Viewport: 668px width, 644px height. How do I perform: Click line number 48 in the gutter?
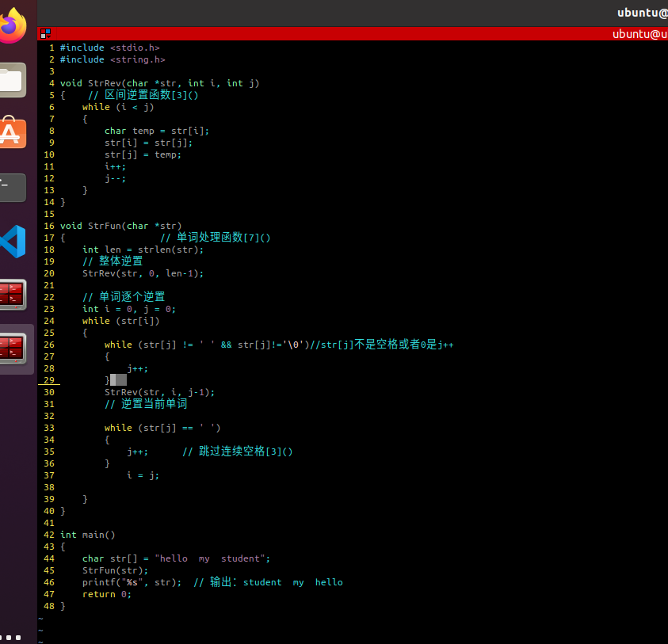[x=49, y=606]
